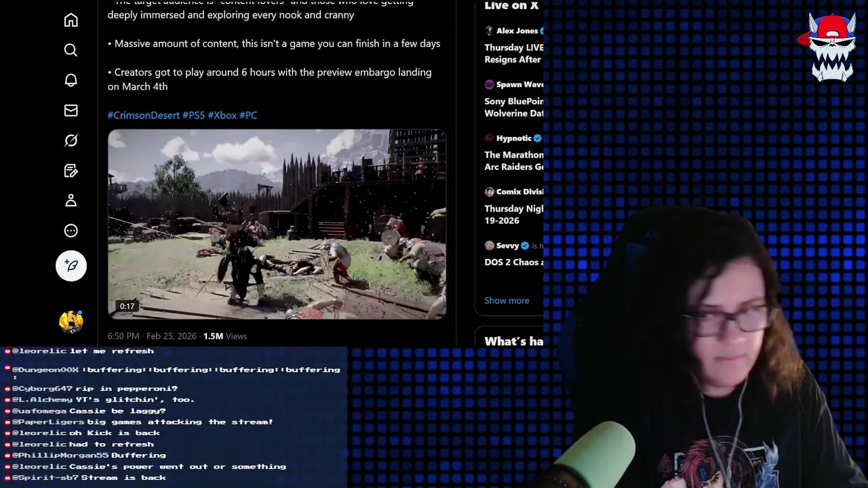Click the #PC hashtag
This screenshot has width=868, height=488.
click(248, 115)
